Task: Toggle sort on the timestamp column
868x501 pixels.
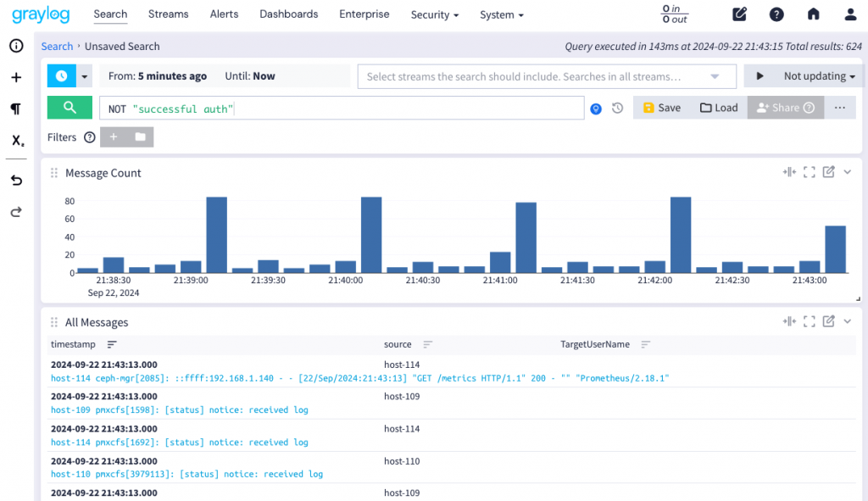Action: [x=112, y=344]
